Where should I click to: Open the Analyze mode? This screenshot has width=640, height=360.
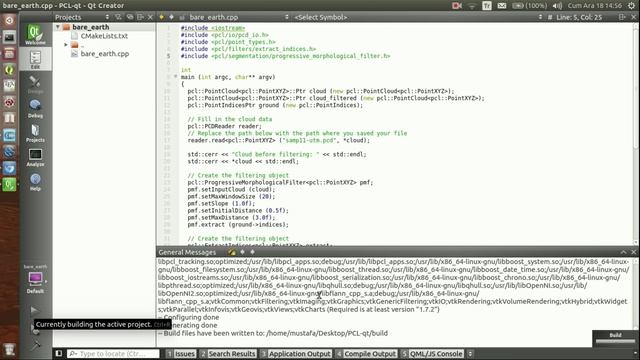point(35,158)
